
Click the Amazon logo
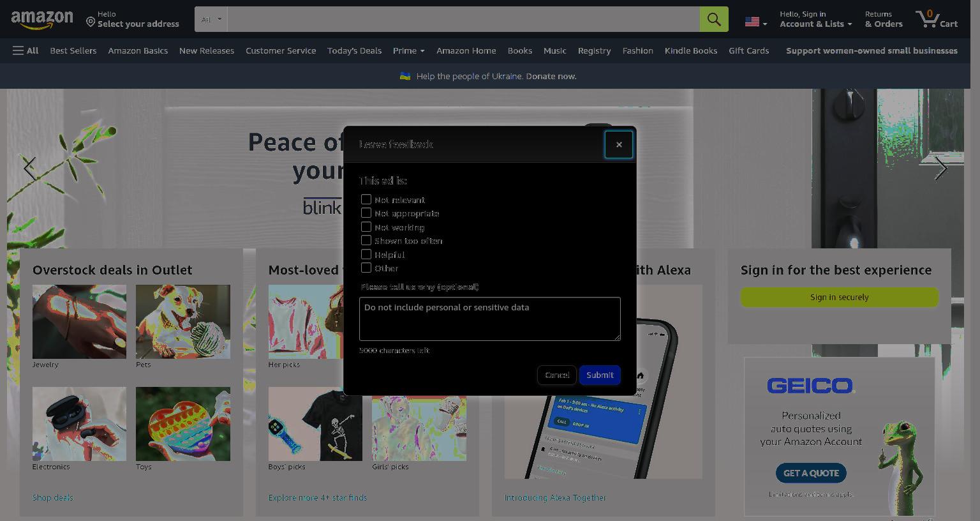tap(42, 20)
